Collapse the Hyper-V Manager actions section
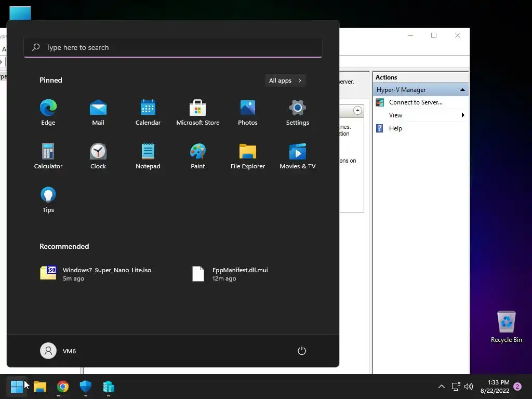 tap(462, 89)
